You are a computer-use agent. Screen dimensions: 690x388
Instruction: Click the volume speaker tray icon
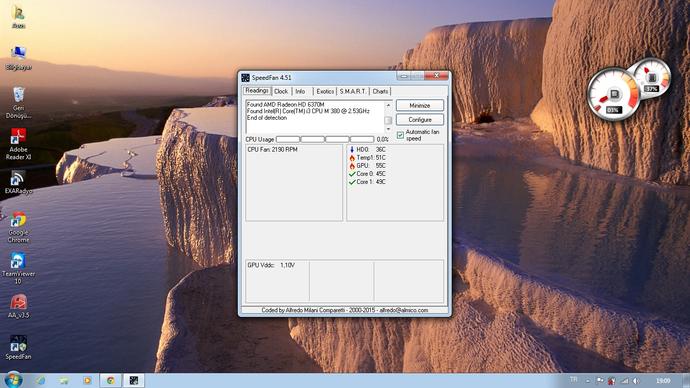point(636,381)
